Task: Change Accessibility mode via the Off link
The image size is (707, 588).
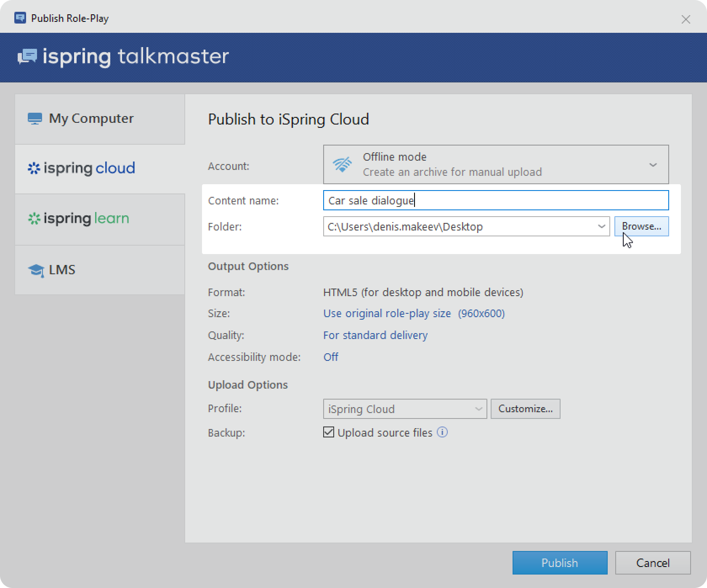Action: click(330, 357)
